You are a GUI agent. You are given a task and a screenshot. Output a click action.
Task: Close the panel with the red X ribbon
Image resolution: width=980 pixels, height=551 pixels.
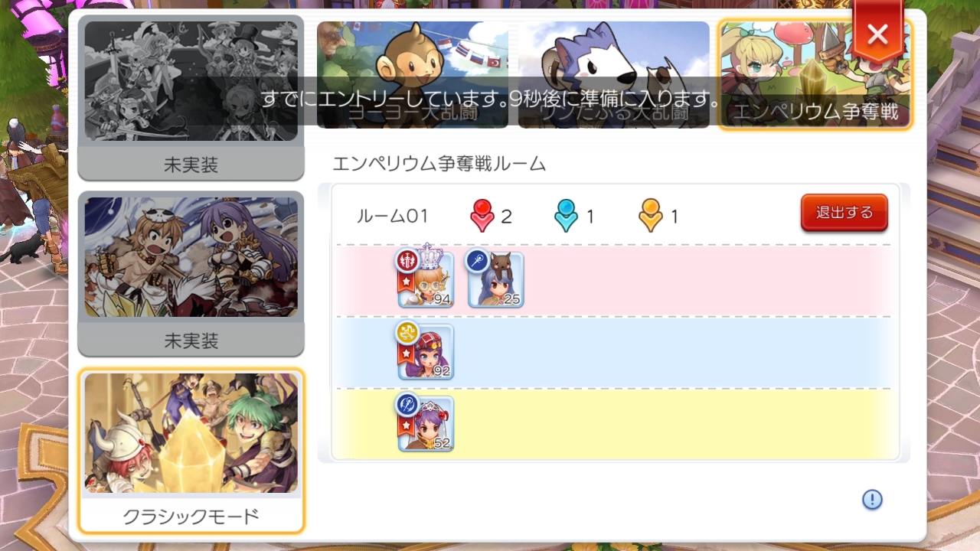(878, 34)
